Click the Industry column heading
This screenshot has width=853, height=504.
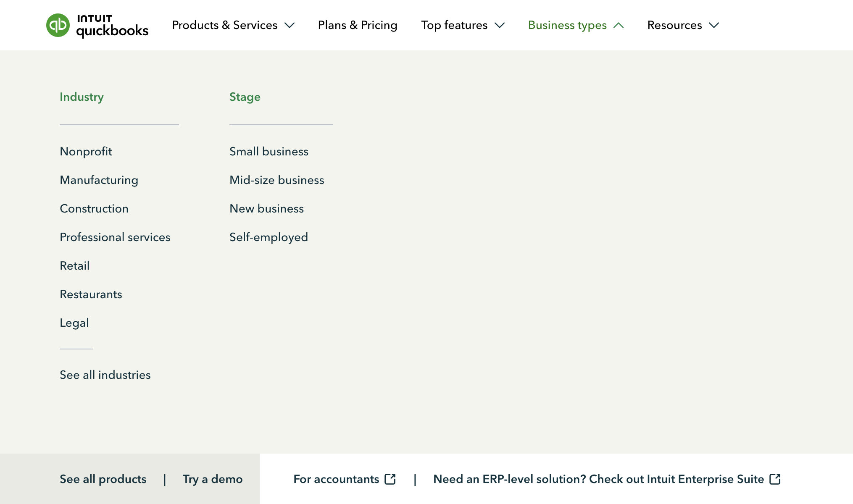pyautogui.click(x=82, y=97)
